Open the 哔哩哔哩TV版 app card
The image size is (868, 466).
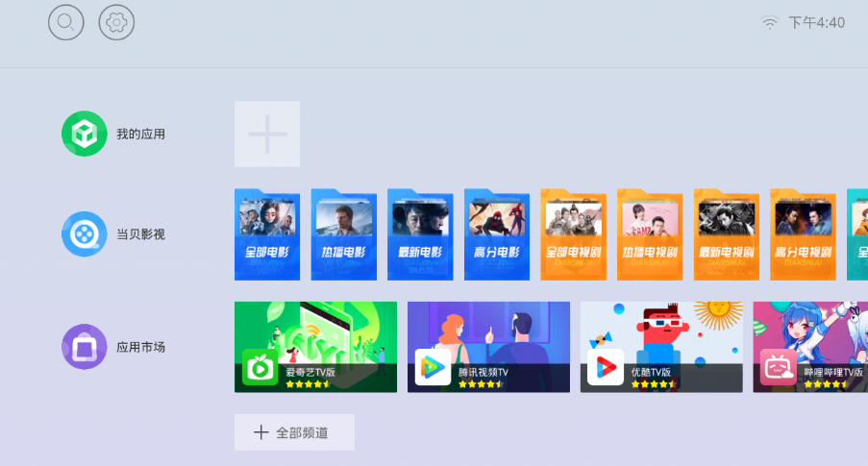[x=810, y=347]
